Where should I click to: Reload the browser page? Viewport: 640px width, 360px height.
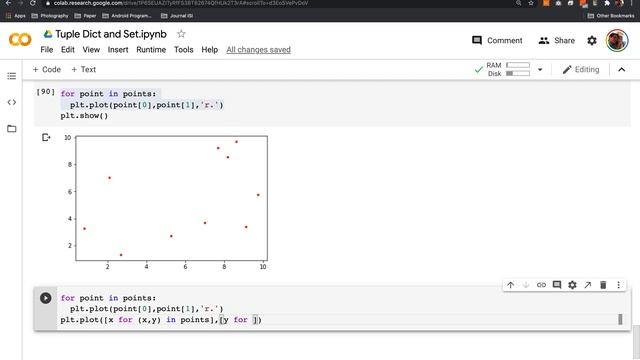pyautogui.click(x=33, y=3)
